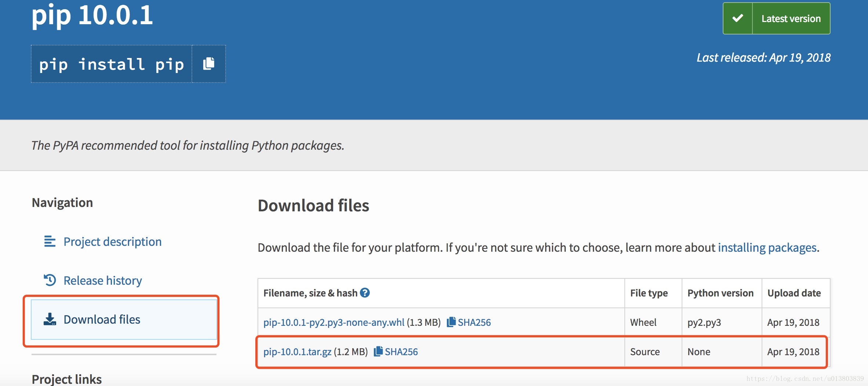Click the Last released: Apr 19, 2018 text

point(763,58)
